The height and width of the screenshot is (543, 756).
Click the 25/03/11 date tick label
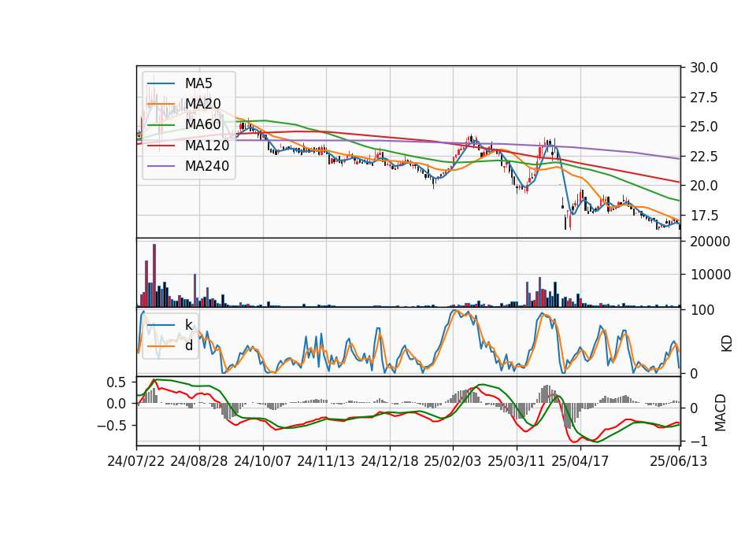click(517, 461)
